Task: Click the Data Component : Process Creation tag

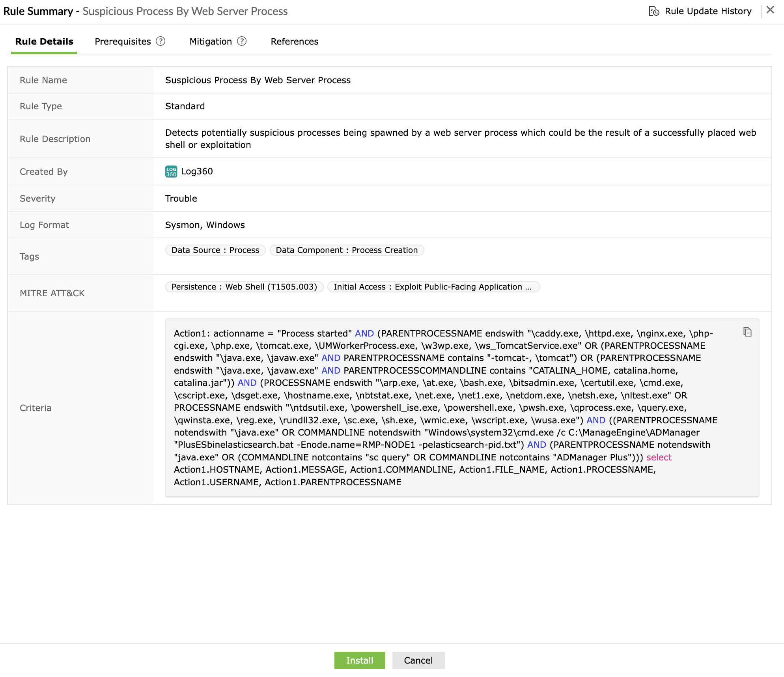Action: point(347,250)
